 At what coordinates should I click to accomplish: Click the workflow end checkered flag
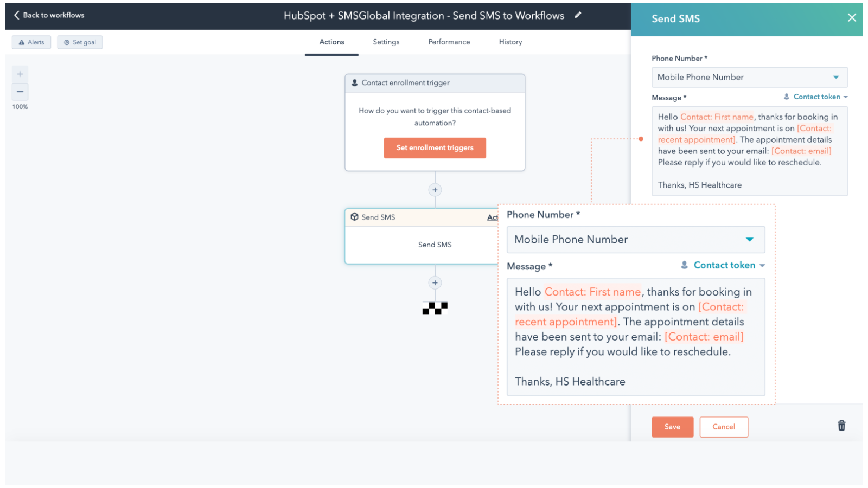pyautogui.click(x=435, y=309)
